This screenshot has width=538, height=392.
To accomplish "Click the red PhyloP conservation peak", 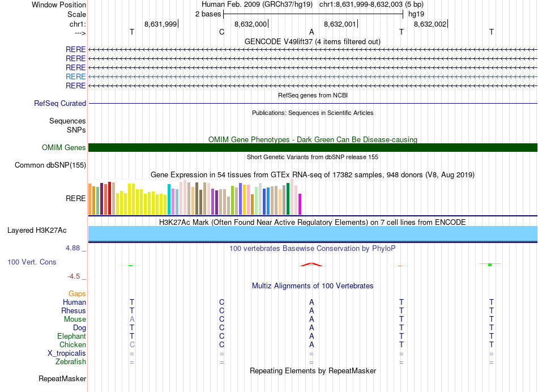I will 311,265.
